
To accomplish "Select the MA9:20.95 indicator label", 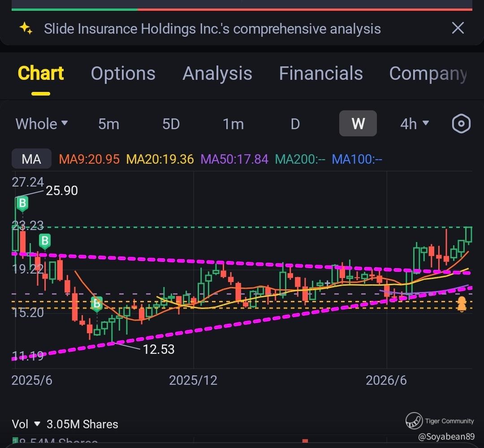I will 89,159.
